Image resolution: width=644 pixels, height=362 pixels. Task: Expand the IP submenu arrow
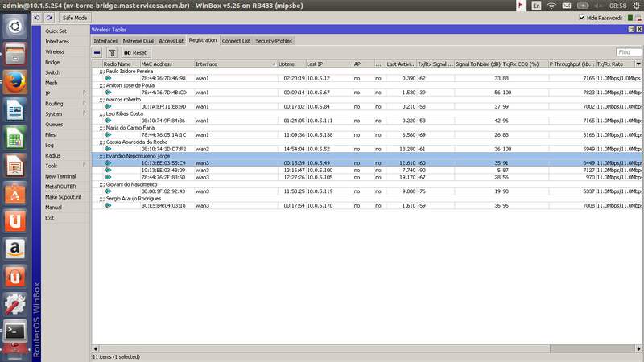(85, 93)
